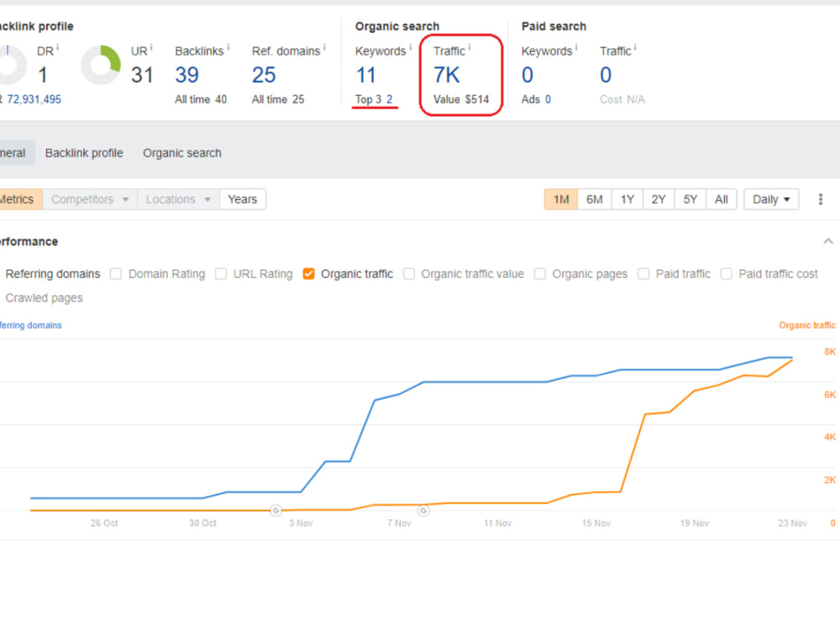
Task: Select the 6M time range
Action: pos(595,199)
